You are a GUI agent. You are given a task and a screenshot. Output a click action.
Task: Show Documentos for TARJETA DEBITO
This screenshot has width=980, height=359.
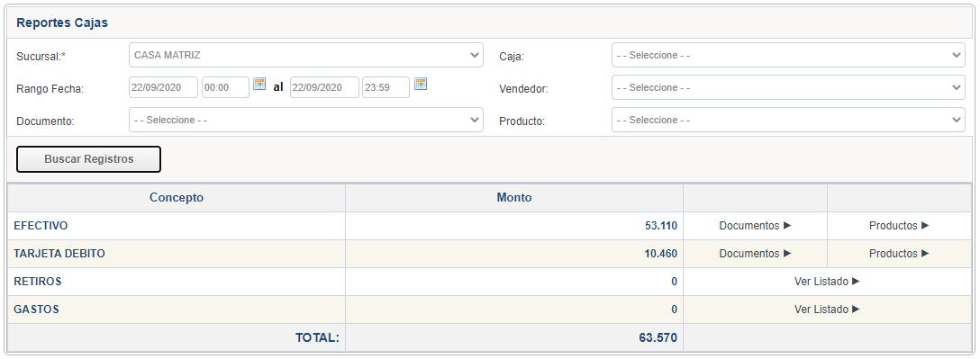755,254
